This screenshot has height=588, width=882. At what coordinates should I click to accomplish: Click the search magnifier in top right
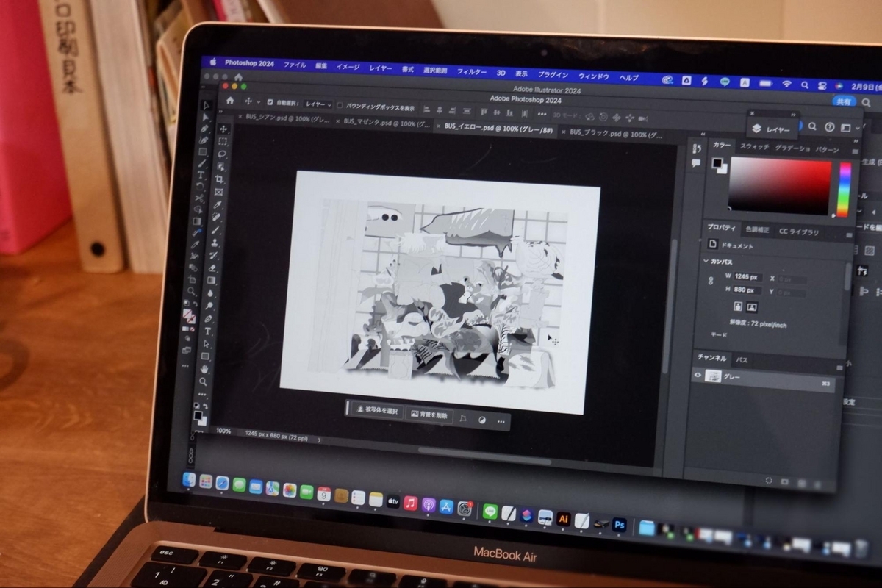tap(812, 126)
